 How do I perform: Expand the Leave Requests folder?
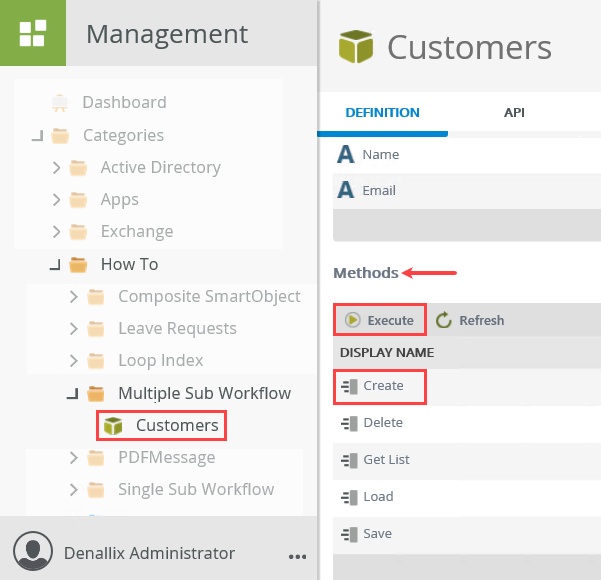click(x=74, y=328)
